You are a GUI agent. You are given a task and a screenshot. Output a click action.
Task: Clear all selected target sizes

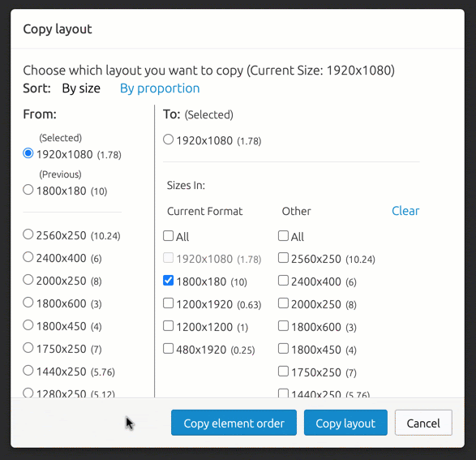click(405, 211)
